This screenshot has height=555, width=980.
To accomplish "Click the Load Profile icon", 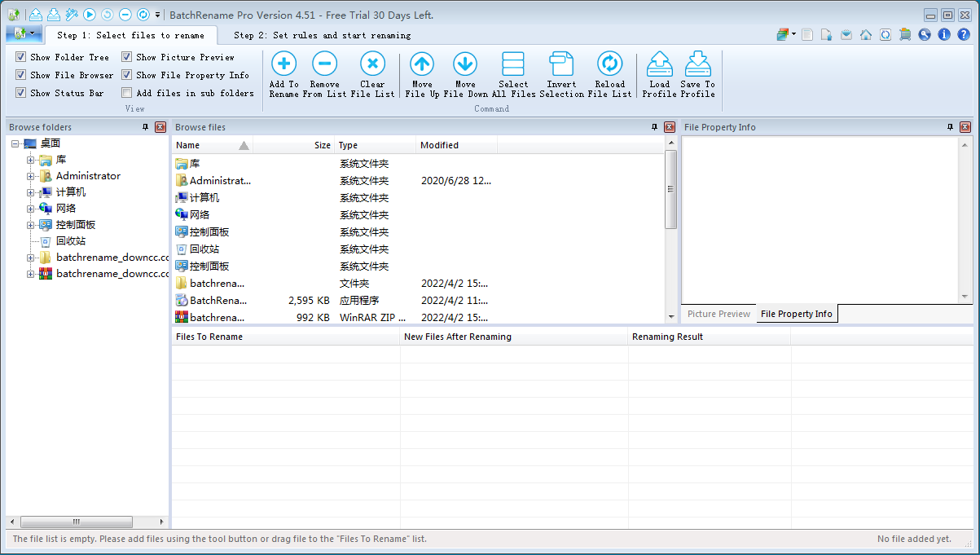I will click(x=659, y=64).
